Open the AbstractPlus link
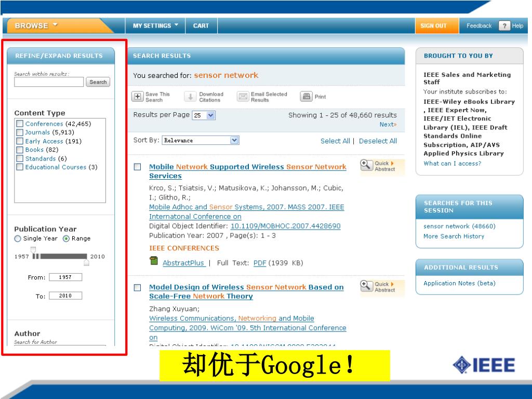532x399 pixels. (x=183, y=263)
